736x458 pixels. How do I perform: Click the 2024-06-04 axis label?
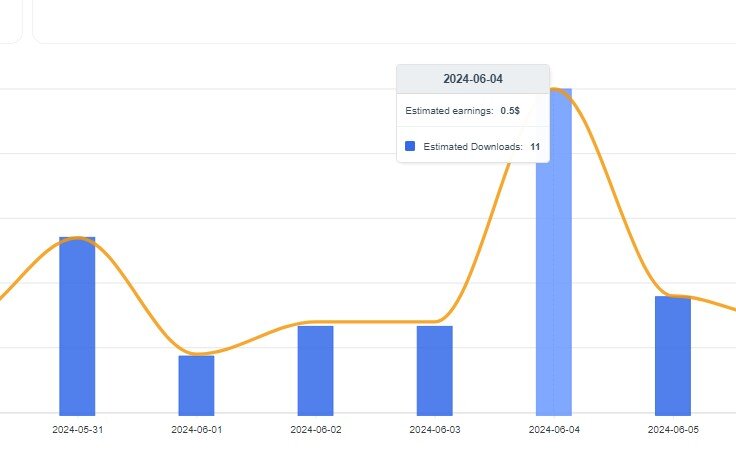tap(554, 429)
